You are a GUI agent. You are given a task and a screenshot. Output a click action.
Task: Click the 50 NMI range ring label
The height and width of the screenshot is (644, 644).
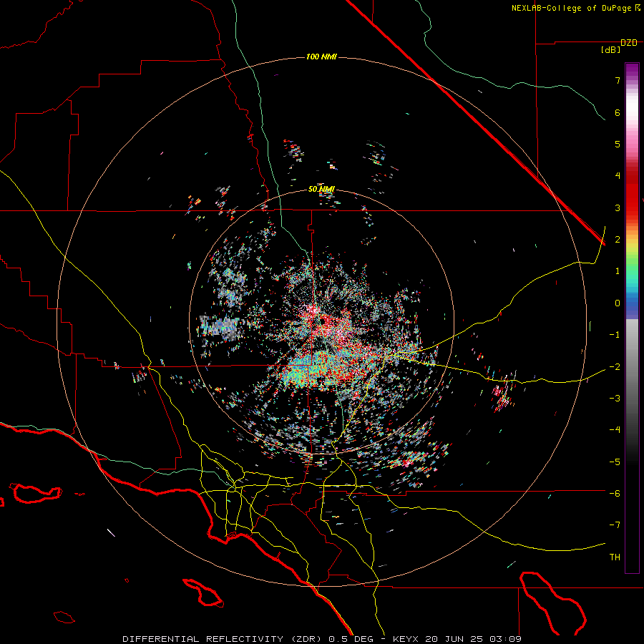[x=321, y=189]
